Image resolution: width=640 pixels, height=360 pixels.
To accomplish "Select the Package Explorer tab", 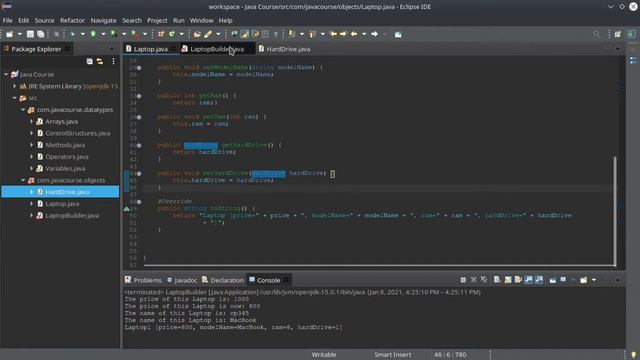I will pos(36,49).
